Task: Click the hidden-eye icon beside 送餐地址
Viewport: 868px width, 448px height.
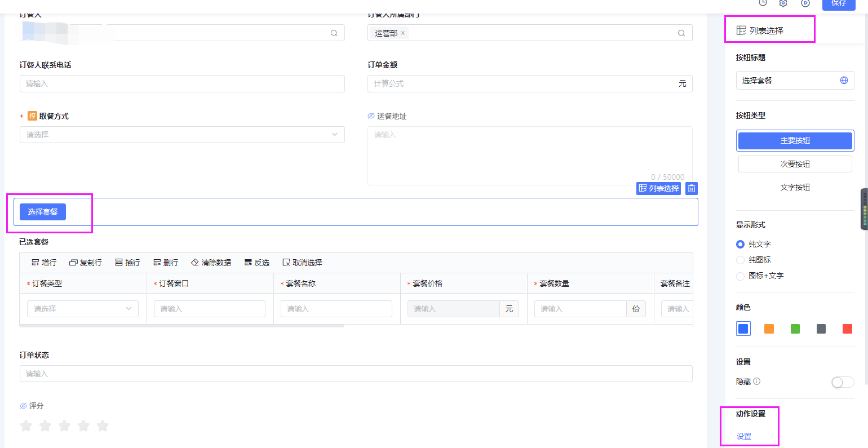Action: [x=371, y=116]
